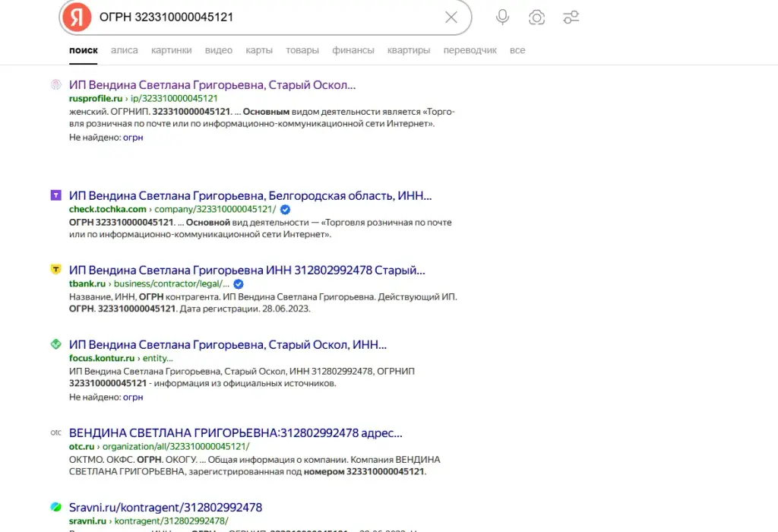Switch to the переводчик tab
This screenshot has width=778, height=532.
point(470,50)
